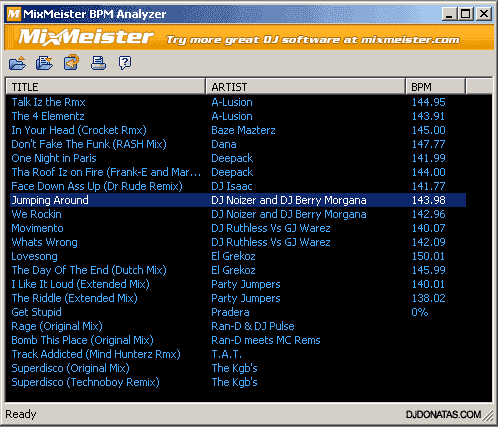Select Rage (Original Mix) row
The image size is (498, 427).
(x=238, y=326)
